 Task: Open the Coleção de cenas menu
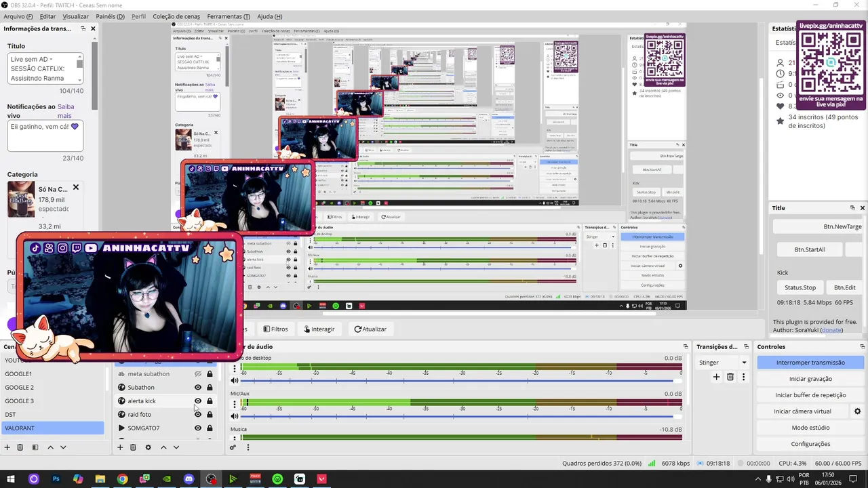click(176, 16)
